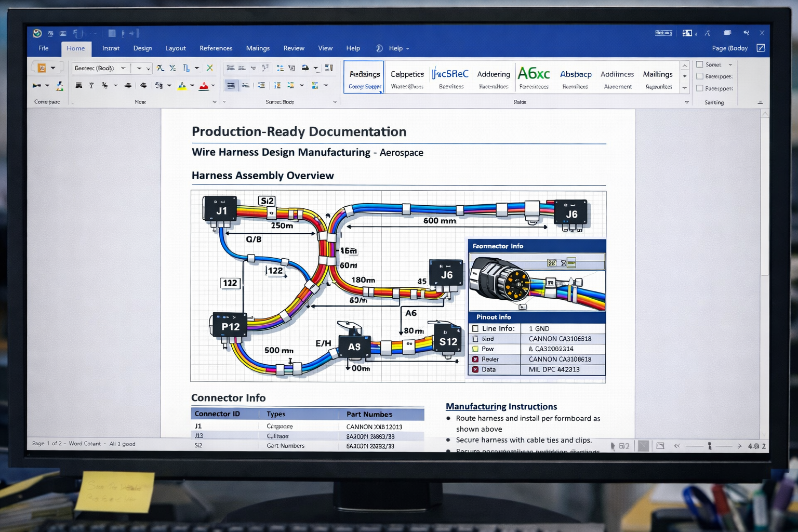Click the application logo in title bar
Screen dimensions: 798x532
coord(37,33)
